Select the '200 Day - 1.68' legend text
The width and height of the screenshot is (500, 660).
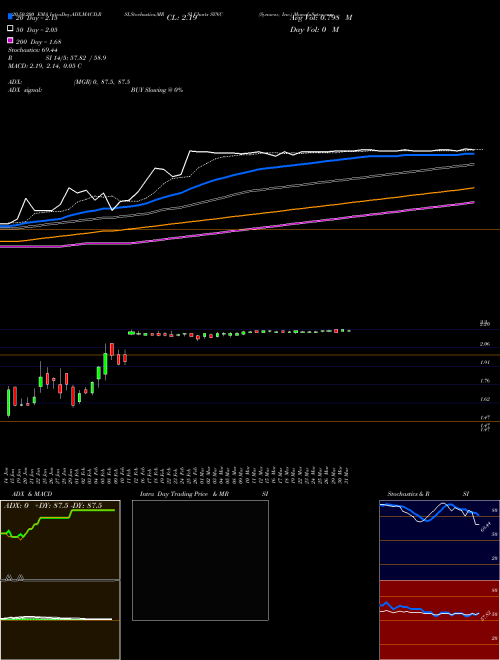[x=39, y=42]
